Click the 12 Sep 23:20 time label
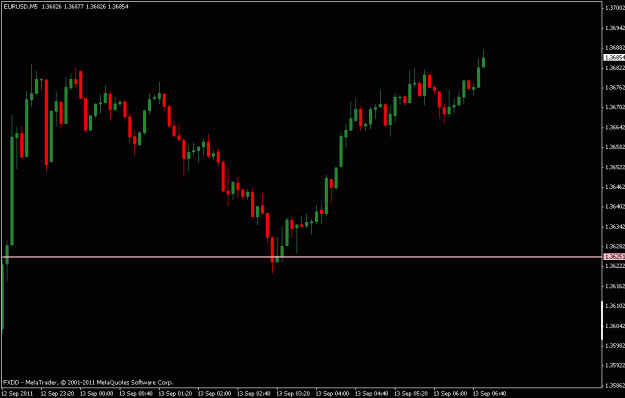Image resolution: width=625 pixels, height=398 pixels. (57, 394)
